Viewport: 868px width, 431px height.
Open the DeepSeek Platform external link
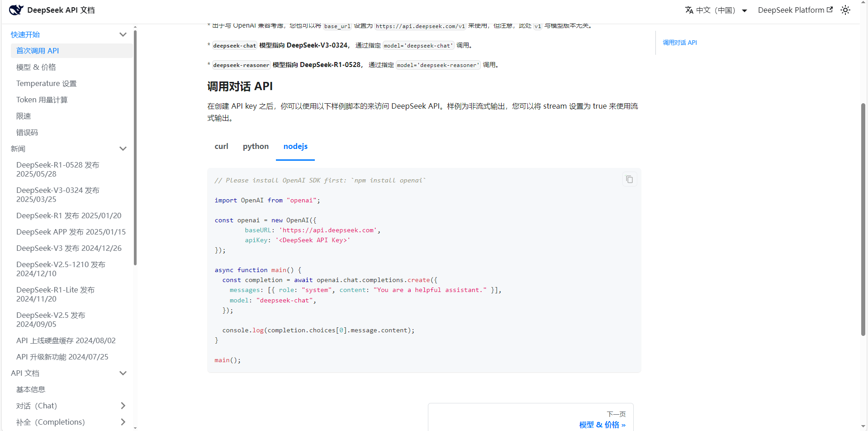[795, 10]
